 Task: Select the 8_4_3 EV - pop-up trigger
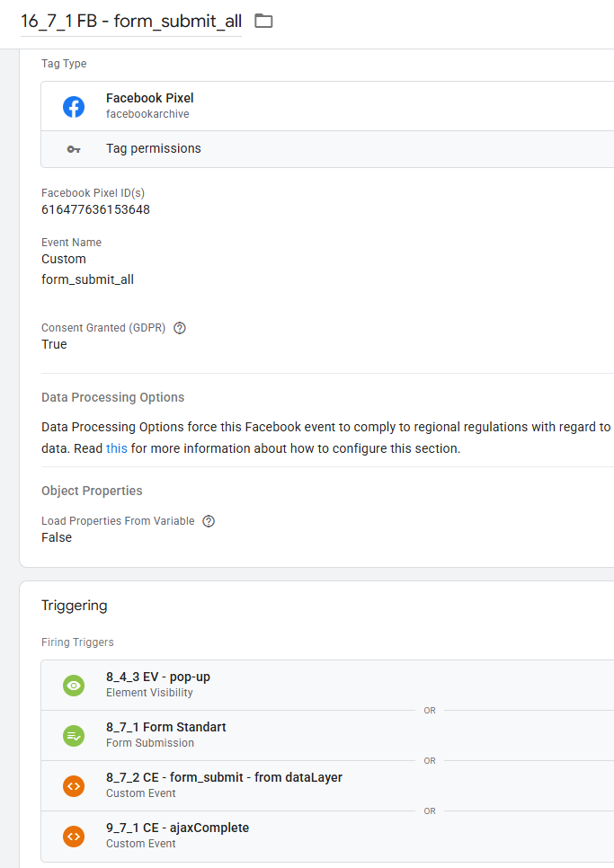[158, 678]
